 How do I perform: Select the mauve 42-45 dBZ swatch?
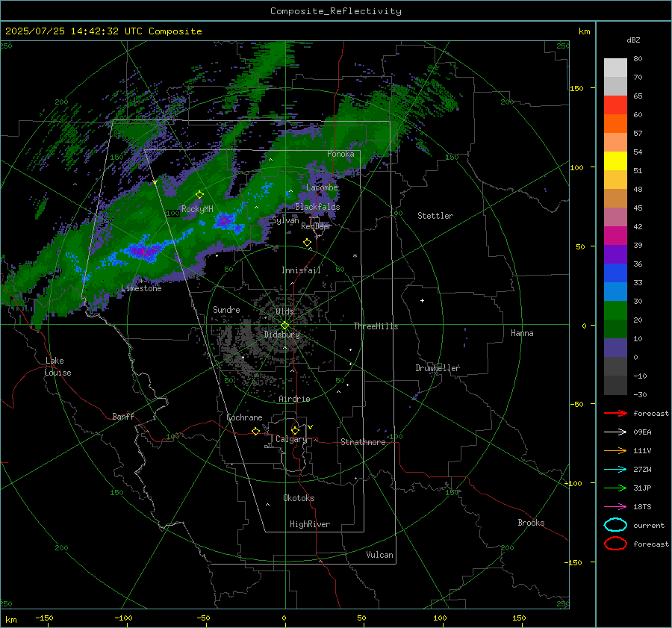click(615, 217)
